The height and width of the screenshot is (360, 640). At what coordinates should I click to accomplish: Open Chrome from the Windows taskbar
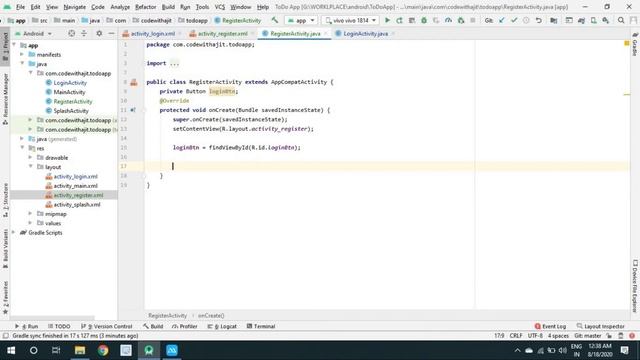tap(103, 350)
